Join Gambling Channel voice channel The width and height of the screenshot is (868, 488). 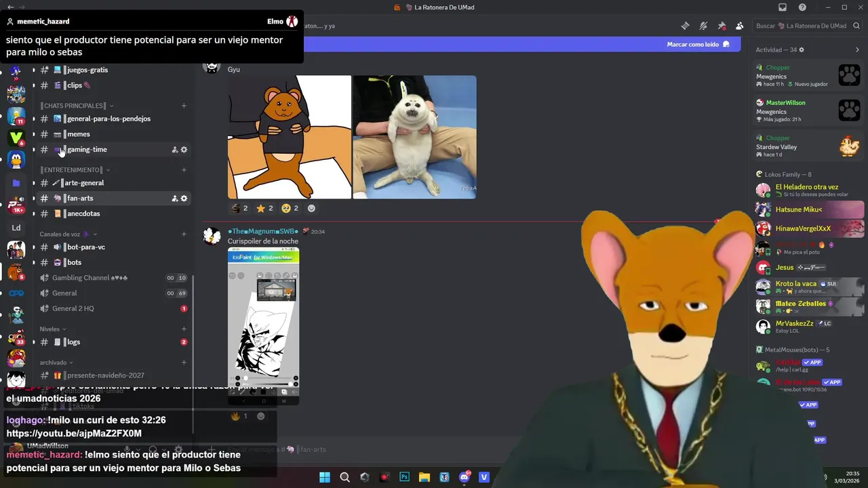pos(114,278)
